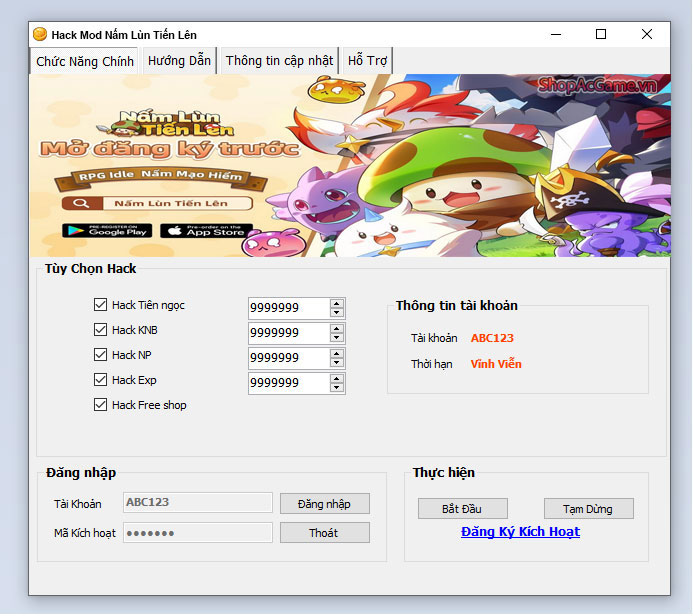
Task: Click the Thoát button
Action: click(324, 533)
